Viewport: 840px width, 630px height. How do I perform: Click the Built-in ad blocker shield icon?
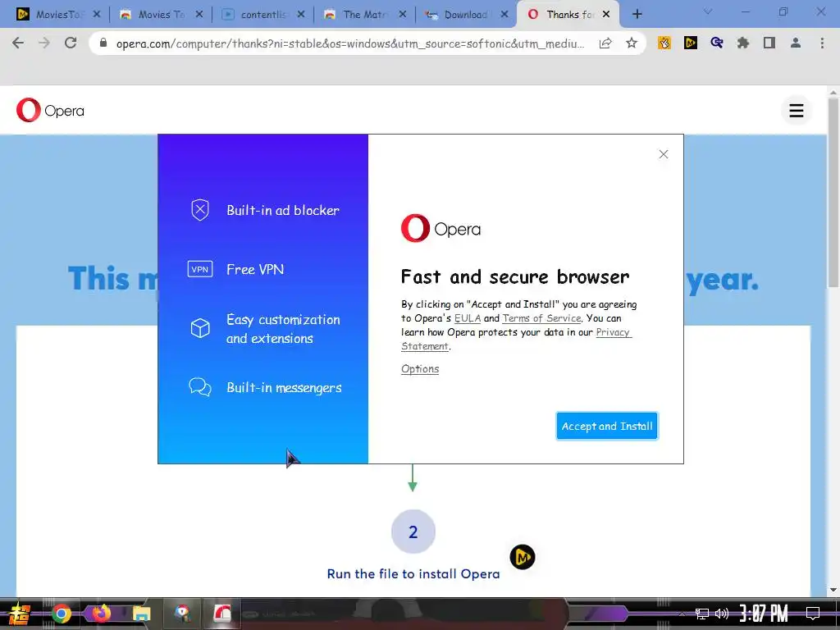(200, 210)
